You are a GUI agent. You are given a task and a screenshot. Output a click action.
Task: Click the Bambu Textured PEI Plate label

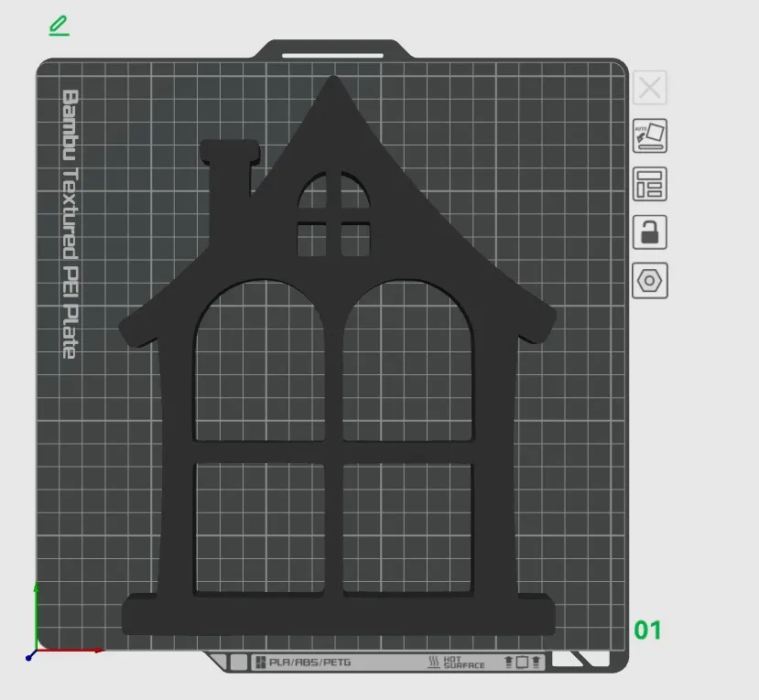(x=70, y=224)
